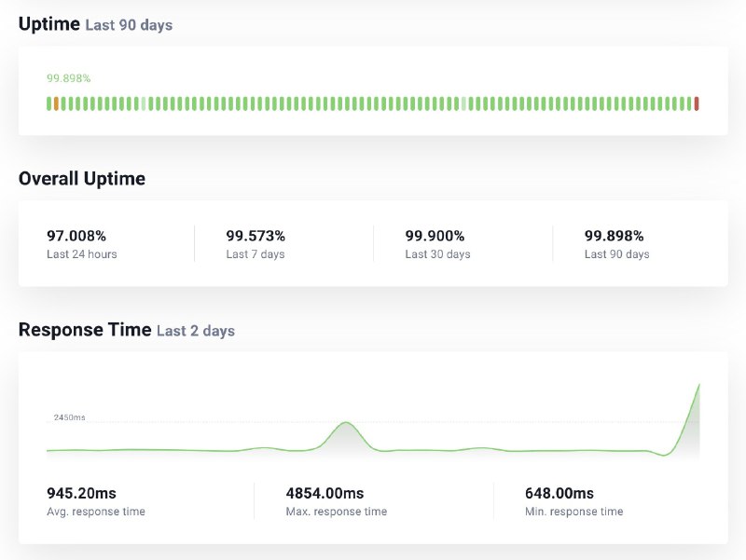Viewport: 746px width, 560px height.
Task: Click the red uptime bar at far right
Action: point(697,103)
